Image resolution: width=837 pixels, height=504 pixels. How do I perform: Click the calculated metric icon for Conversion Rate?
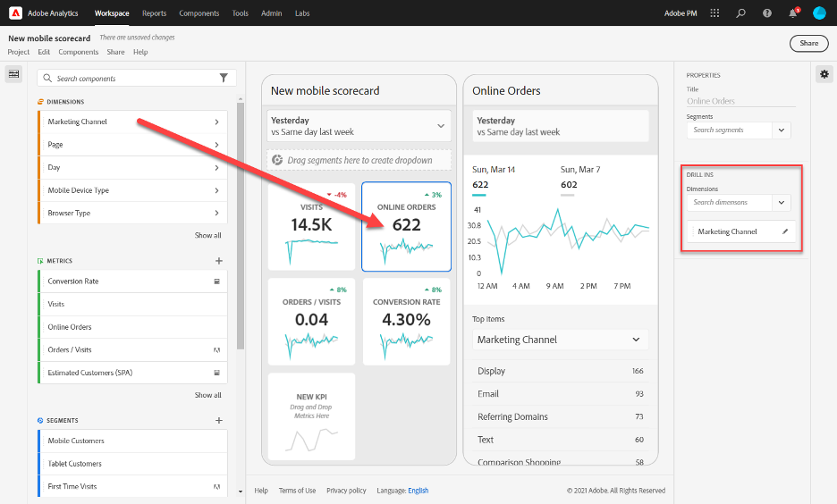[216, 281]
